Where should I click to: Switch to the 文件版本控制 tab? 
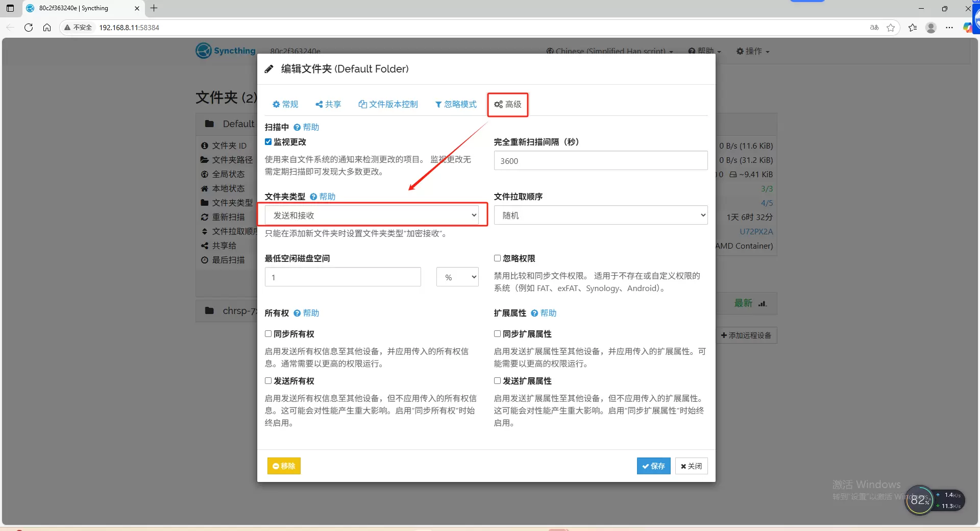pyautogui.click(x=388, y=104)
